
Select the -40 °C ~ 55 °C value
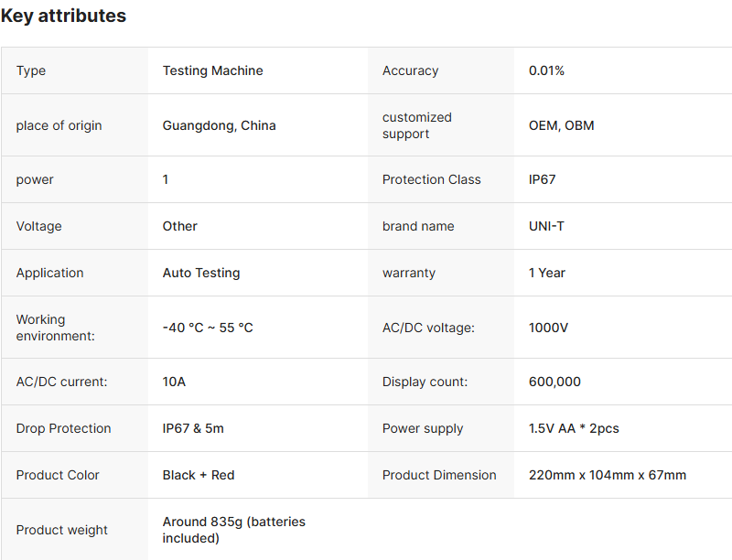pyautogui.click(x=208, y=328)
